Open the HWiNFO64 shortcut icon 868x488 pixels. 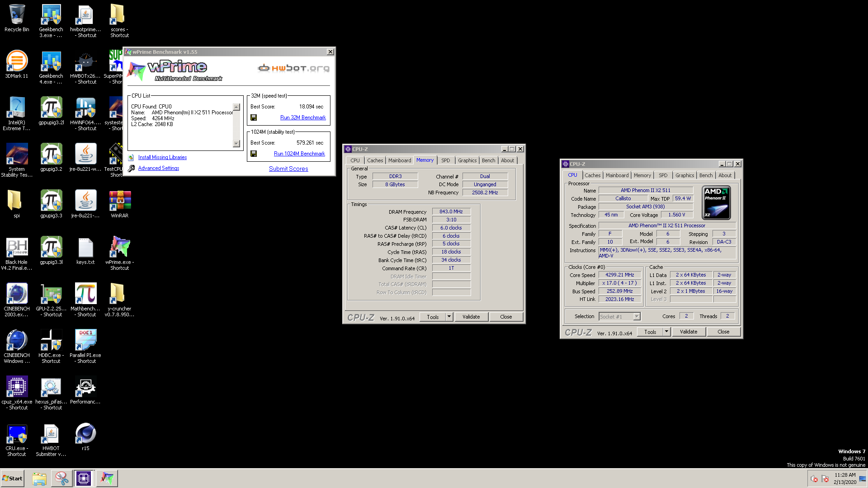[x=85, y=114]
